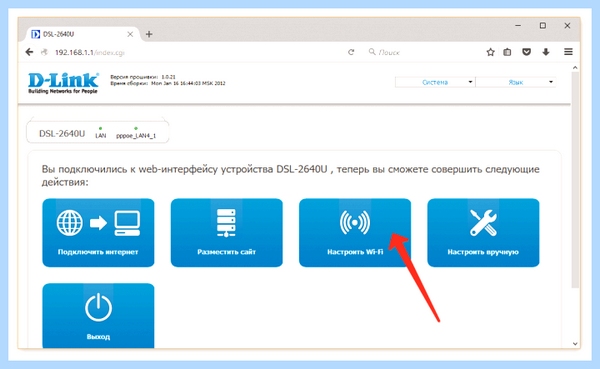Click the browser back arrow
The width and height of the screenshot is (600, 369).
29,52
